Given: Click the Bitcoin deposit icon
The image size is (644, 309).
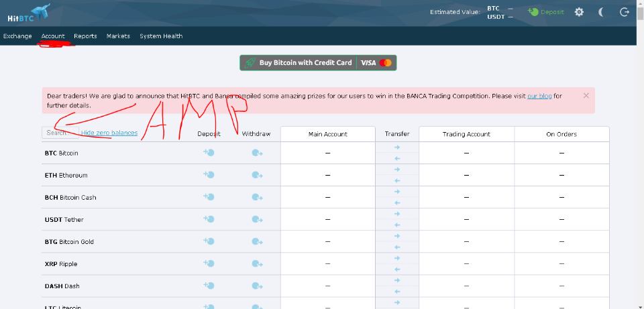Looking at the screenshot, I should (209, 153).
